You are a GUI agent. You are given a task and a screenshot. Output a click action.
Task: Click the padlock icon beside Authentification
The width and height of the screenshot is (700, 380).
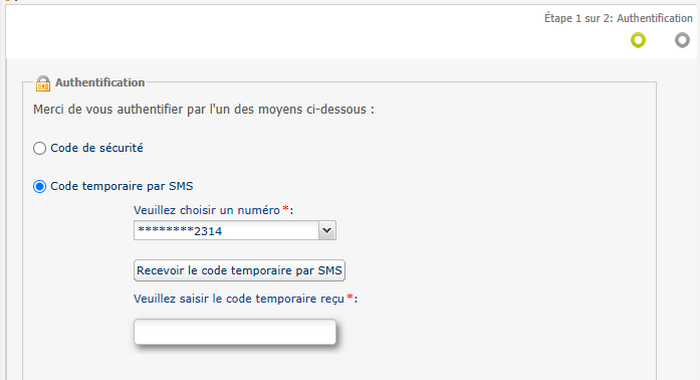pos(43,83)
